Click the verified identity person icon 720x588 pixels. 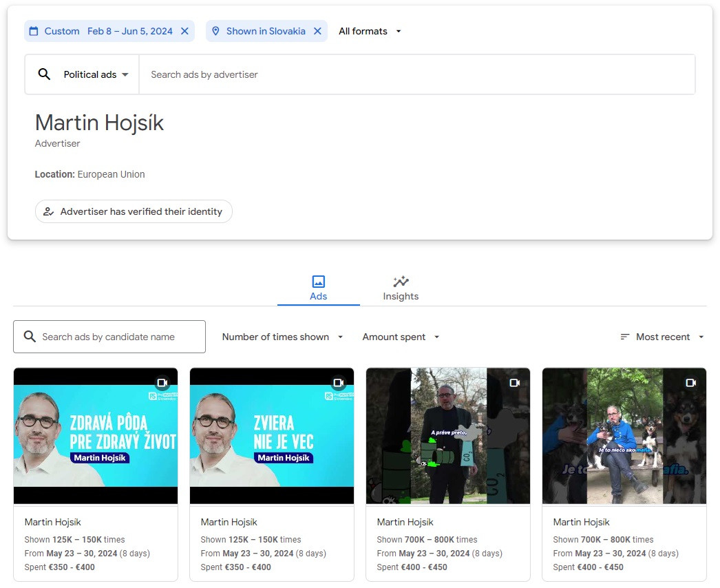tap(48, 211)
